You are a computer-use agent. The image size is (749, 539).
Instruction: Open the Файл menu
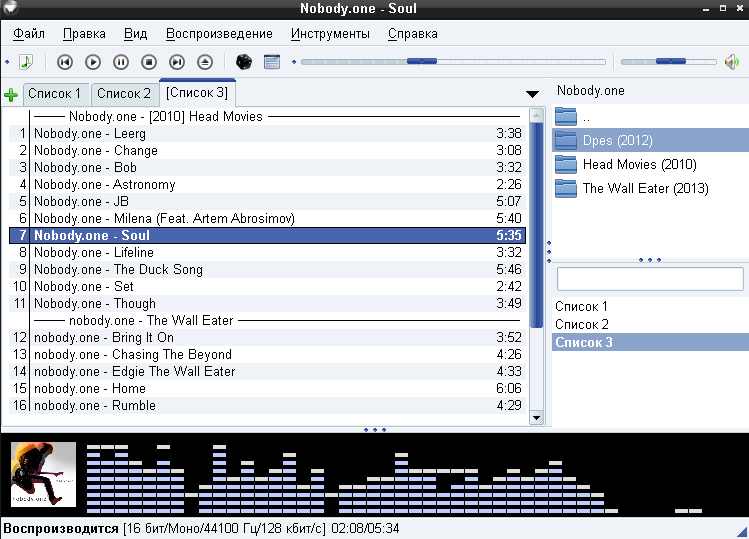pyautogui.click(x=29, y=33)
